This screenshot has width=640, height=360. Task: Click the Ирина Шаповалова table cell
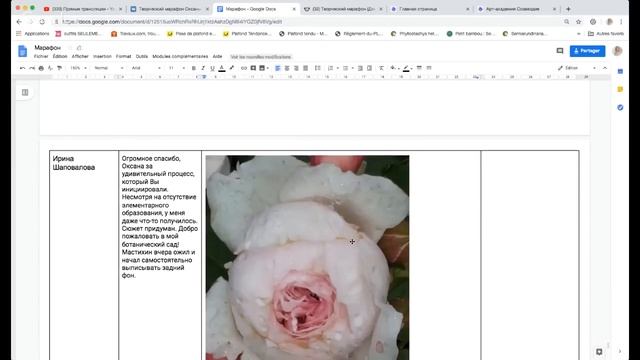pos(84,255)
